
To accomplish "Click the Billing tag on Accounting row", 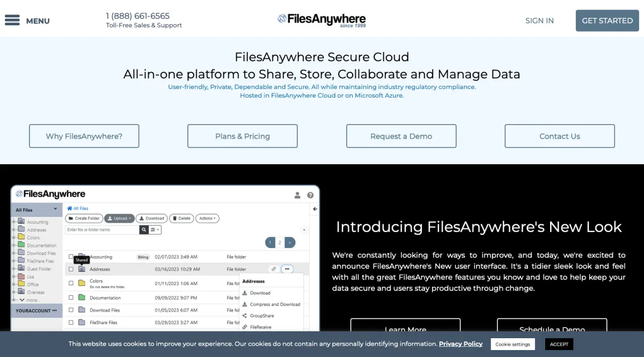I will [143, 257].
